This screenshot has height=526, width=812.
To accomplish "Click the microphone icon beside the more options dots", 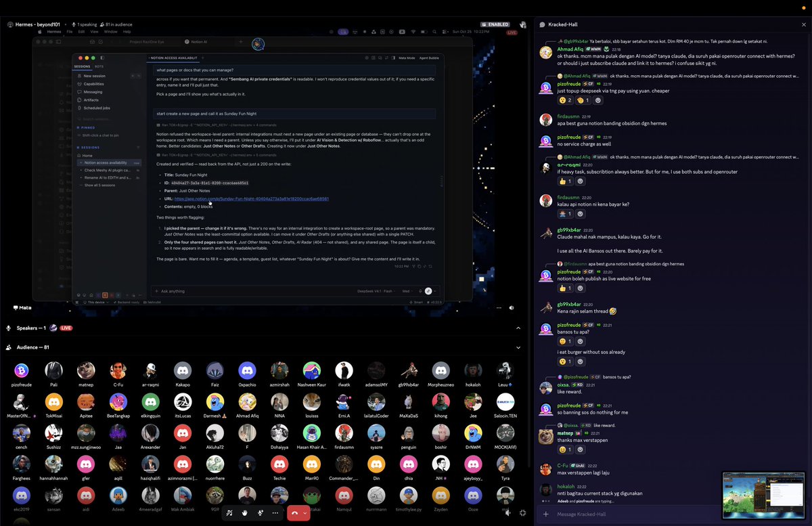I will (x=260, y=513).
